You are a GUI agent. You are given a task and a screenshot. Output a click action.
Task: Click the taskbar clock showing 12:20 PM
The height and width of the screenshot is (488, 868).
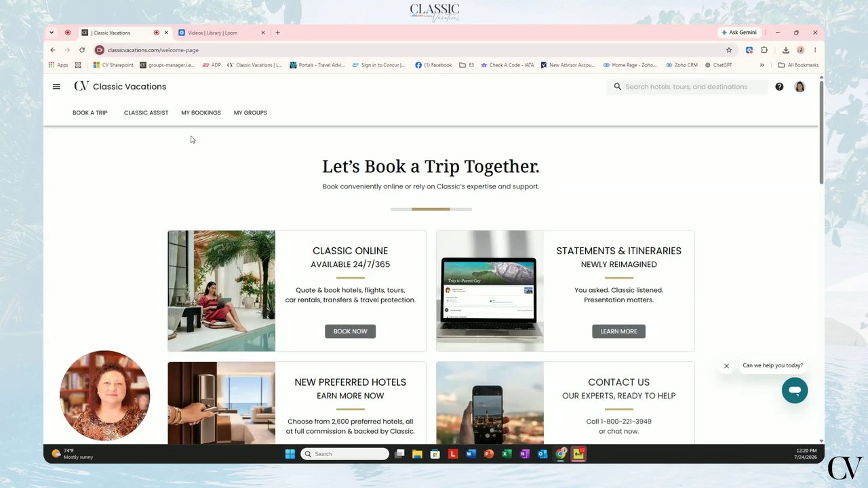tap(806, 454)
